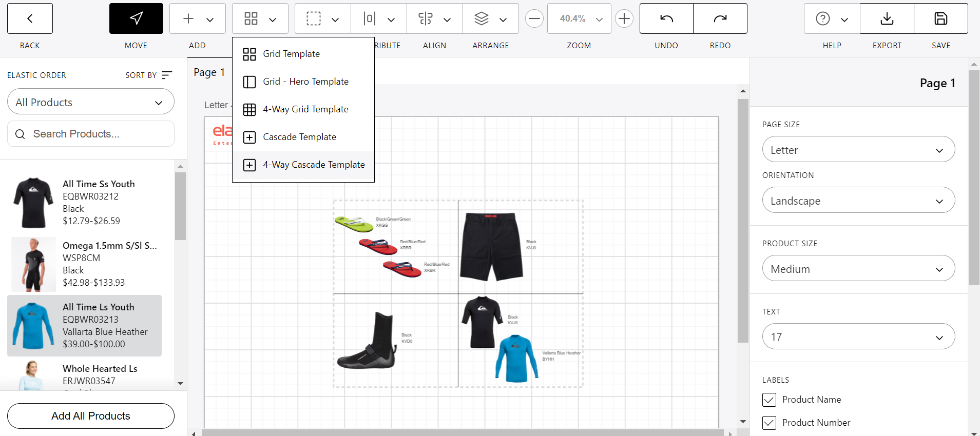Image resolution: width=980 pixels, height=436 pixels.
Task: Toggle the Product Number checkbox
Action: coord(769,423)
